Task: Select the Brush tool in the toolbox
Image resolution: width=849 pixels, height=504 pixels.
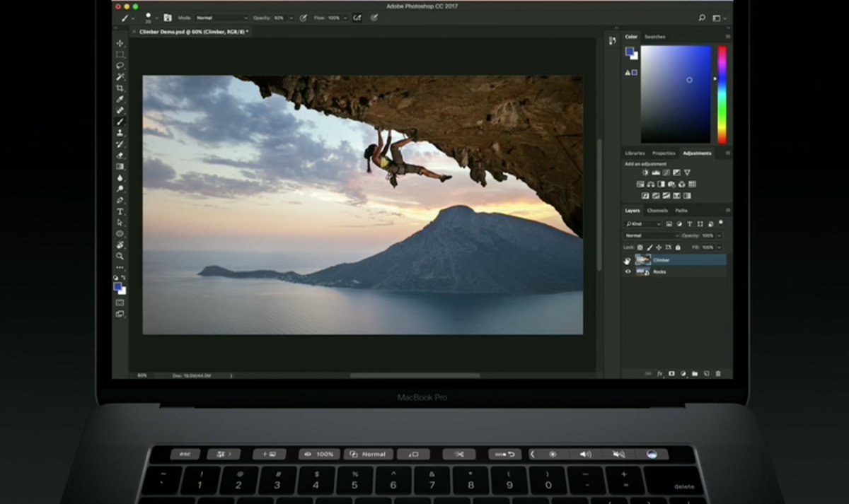Action: (x=120, y=122)
